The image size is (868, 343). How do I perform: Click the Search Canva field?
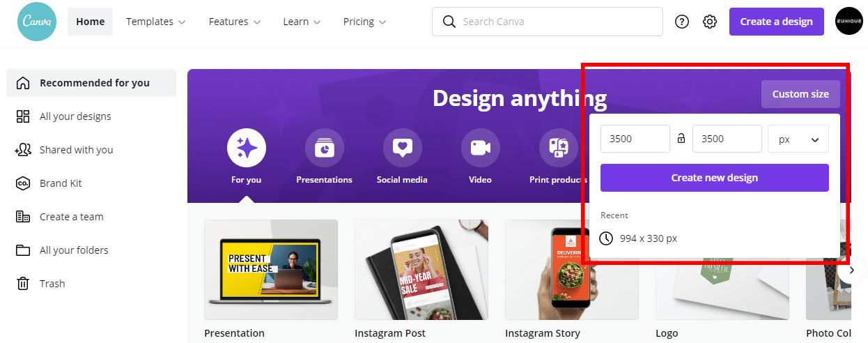point(548,22)
